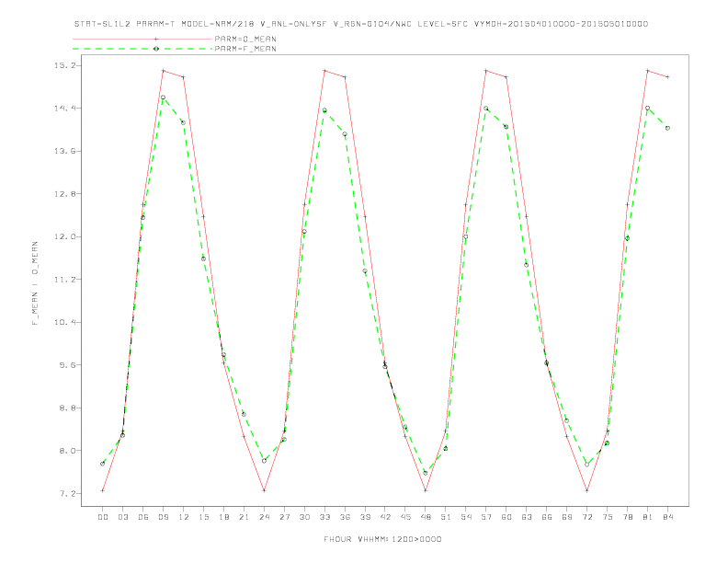This screenshot has height=563, width=728.
Task: Click the 42 forecast hour label
Action: pos(385,517)
